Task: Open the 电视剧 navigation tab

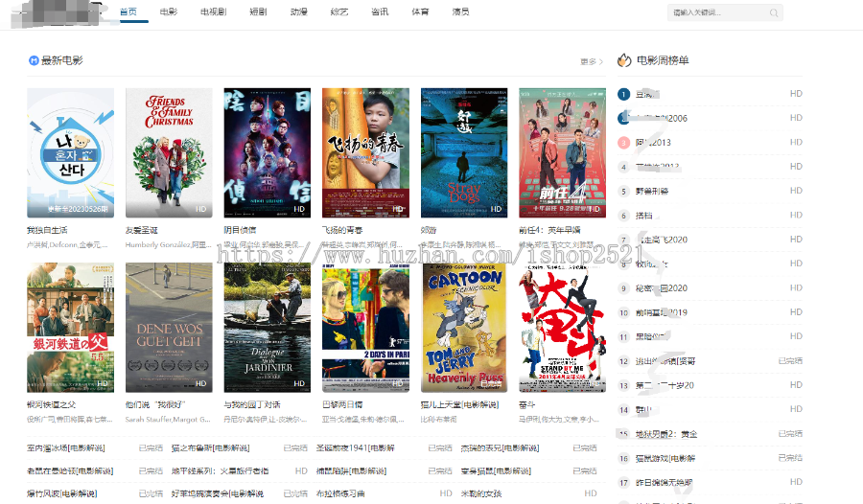Action: point(213,11)
